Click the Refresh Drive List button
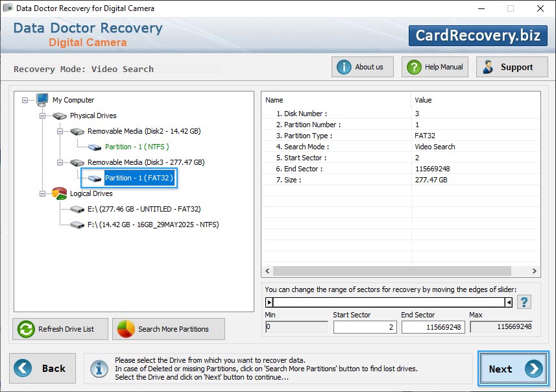 (60, 329)
